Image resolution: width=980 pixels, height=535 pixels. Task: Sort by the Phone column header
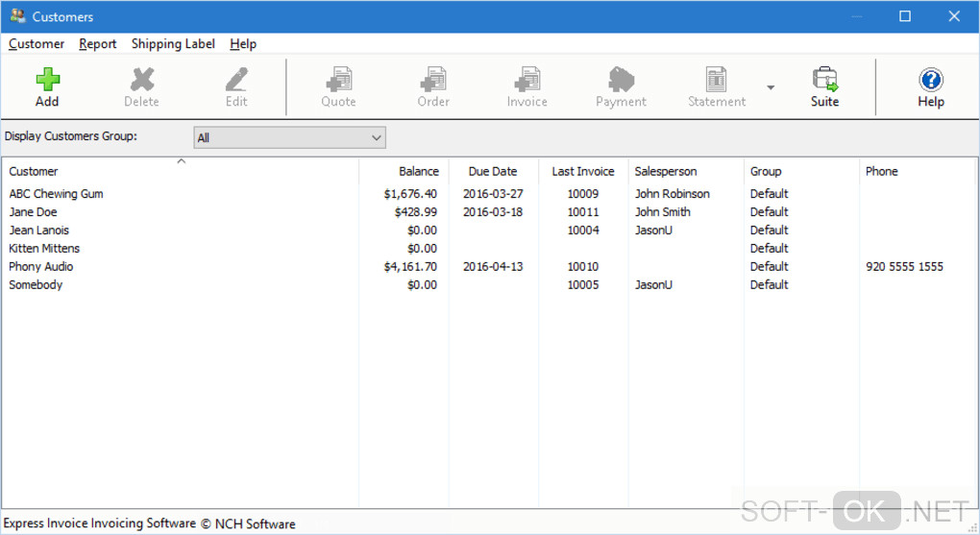click(919, 171)
